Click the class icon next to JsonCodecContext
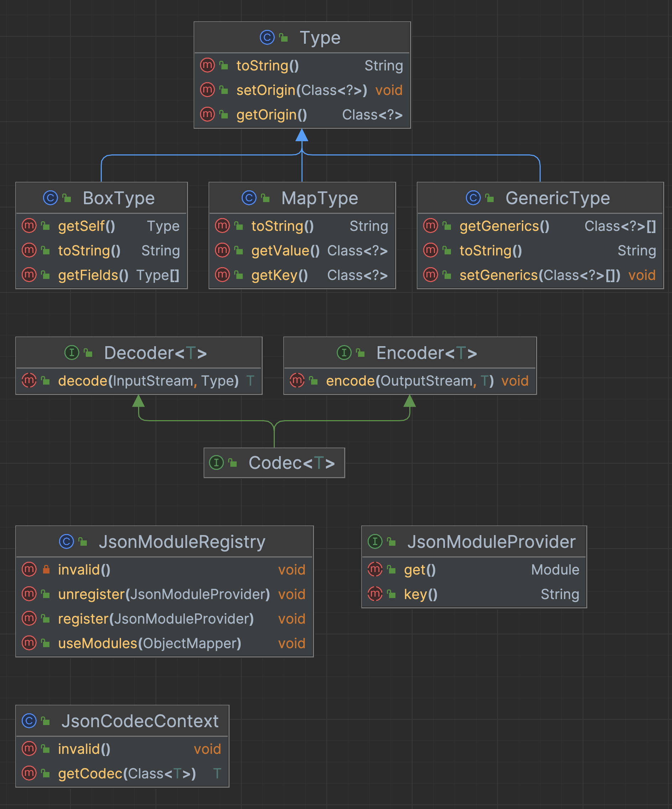 tap(29, 721)
